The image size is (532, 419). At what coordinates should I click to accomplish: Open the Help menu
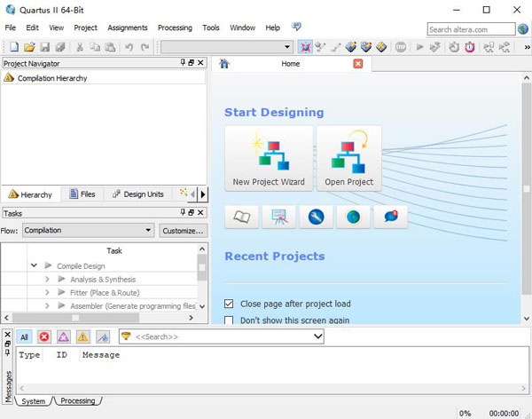click(272, 28)
